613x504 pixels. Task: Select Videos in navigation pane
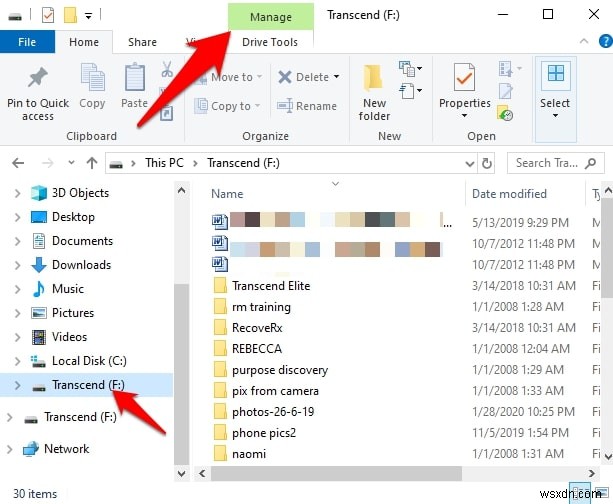69,337
